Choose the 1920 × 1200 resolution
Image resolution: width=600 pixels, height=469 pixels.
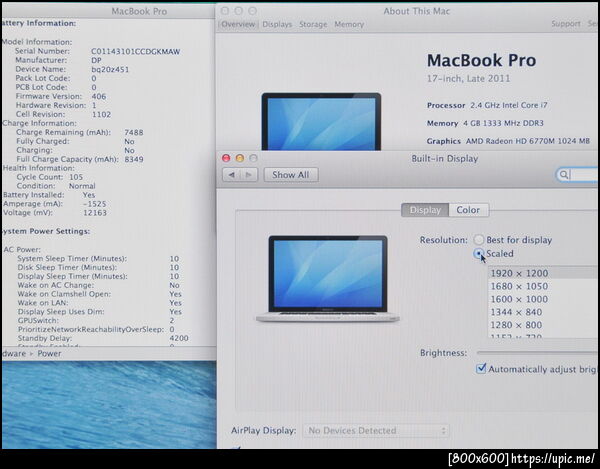coord(543,273)
